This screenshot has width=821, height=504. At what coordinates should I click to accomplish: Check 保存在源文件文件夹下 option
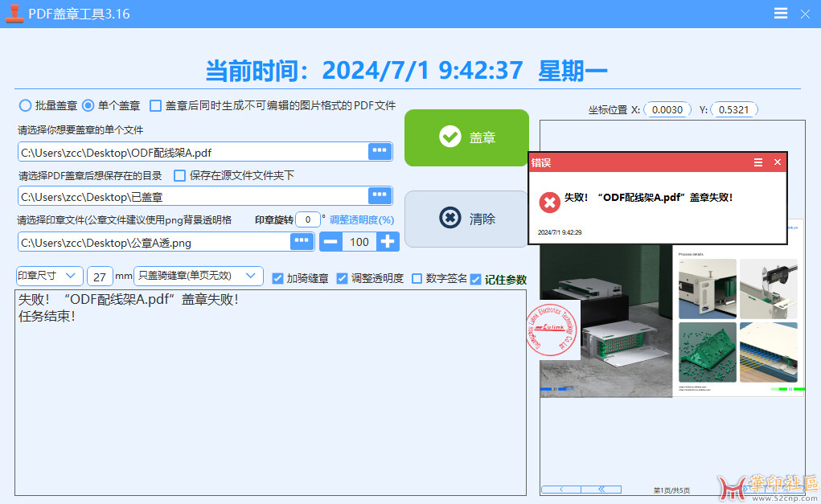[180, 175]
